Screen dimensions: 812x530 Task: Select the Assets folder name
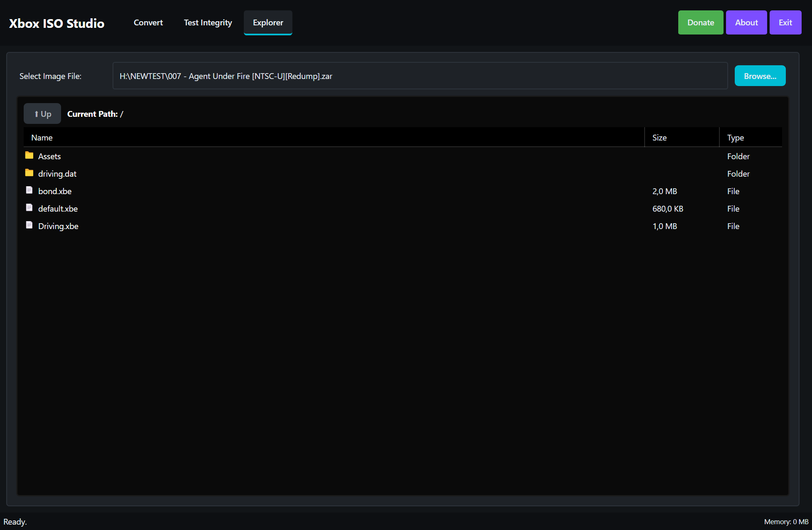(x=49, y=156)
